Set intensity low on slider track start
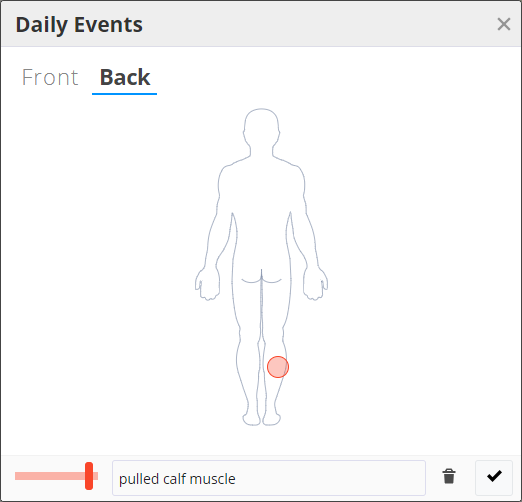The image size is (522, 502). coord(20,476)
